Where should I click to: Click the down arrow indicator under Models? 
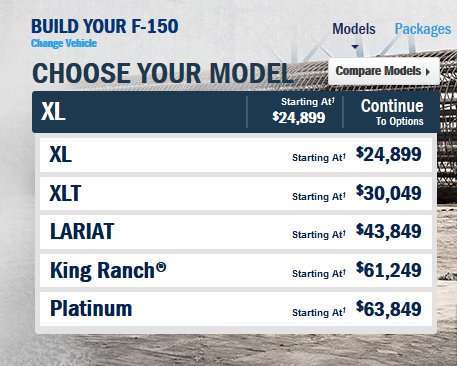(355, 47)
